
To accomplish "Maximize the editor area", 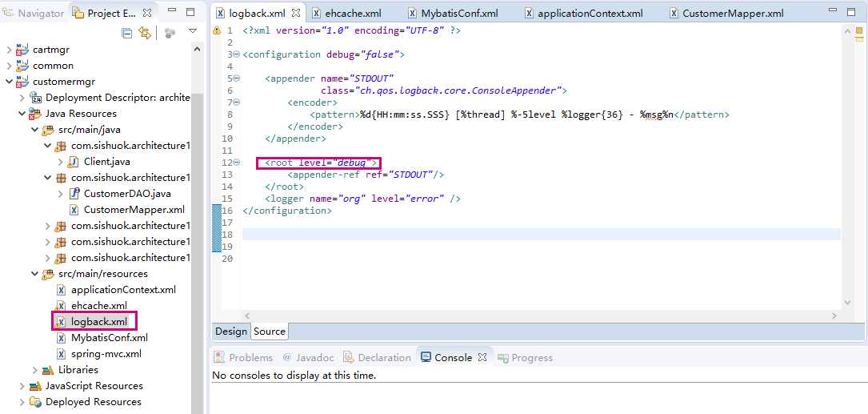I will pyautogui.click(x=851, y=12).
